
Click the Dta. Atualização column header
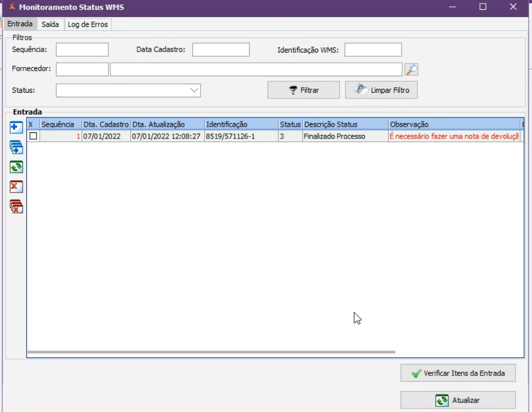[x=168, y=124]
